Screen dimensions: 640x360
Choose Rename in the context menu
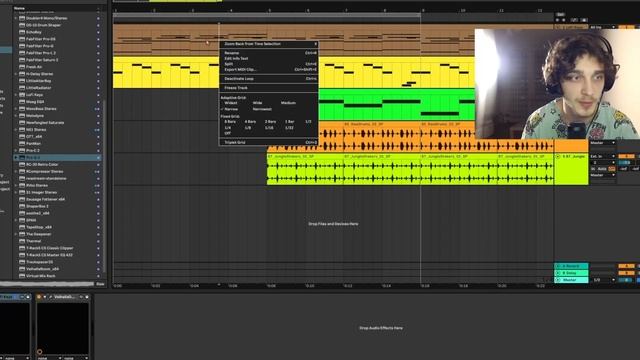tap(269, 53)
